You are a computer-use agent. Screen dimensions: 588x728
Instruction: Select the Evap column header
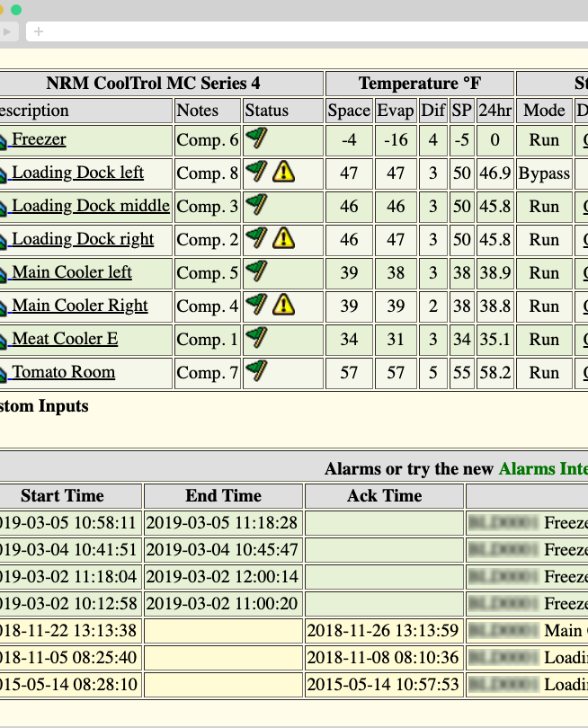tap(396, 111)
